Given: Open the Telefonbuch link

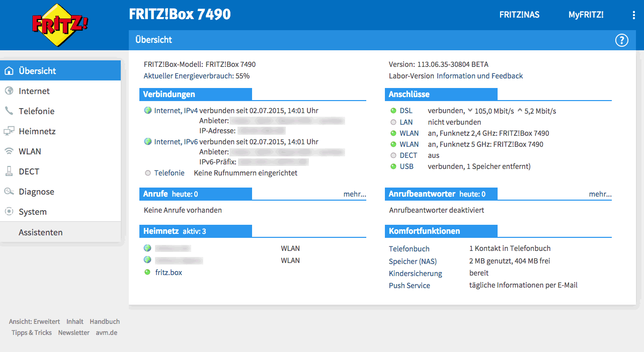Looking at the screenshot, I should pyautogui.click(x=409, y=249).
